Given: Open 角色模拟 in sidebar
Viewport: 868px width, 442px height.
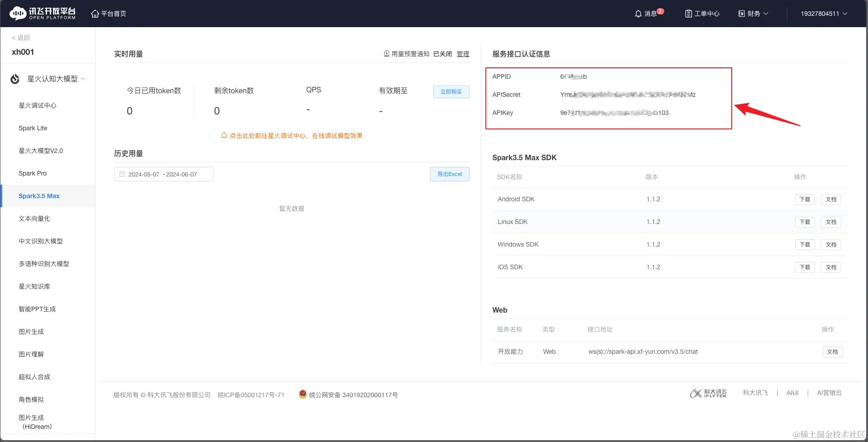Looking at the screenshot, I should click(x=31, y=399).
